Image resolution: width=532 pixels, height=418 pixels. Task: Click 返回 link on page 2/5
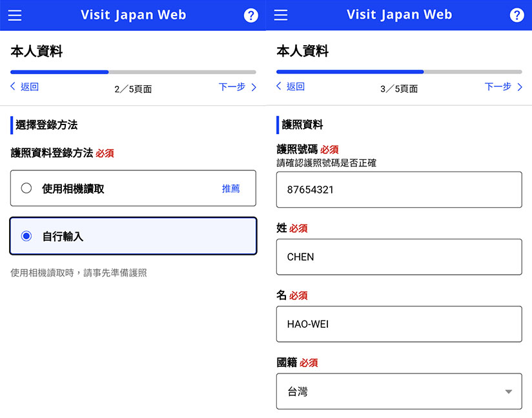[30, 87]
